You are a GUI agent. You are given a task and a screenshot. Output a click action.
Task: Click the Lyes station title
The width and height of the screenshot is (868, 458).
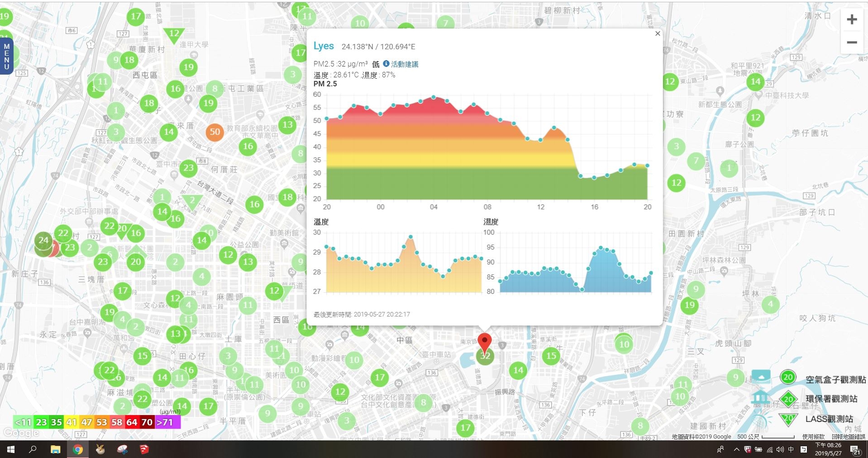click(x=324, y=46)
